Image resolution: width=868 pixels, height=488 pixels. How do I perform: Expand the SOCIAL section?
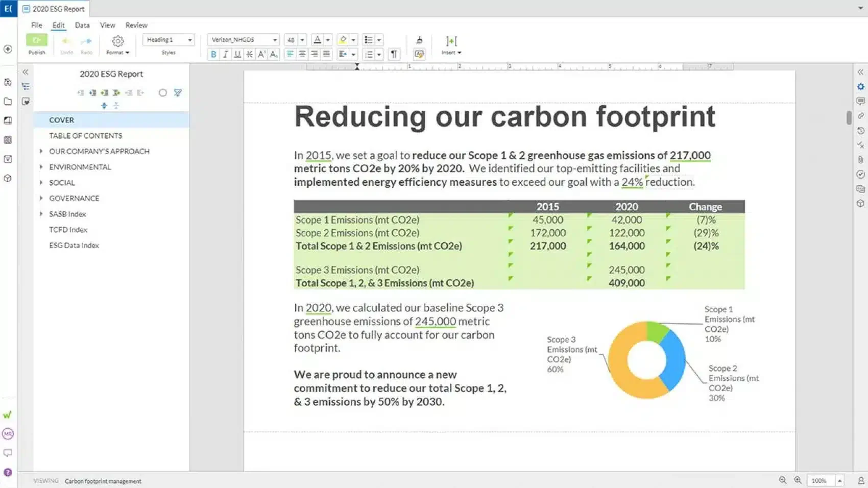click(41, 183)
